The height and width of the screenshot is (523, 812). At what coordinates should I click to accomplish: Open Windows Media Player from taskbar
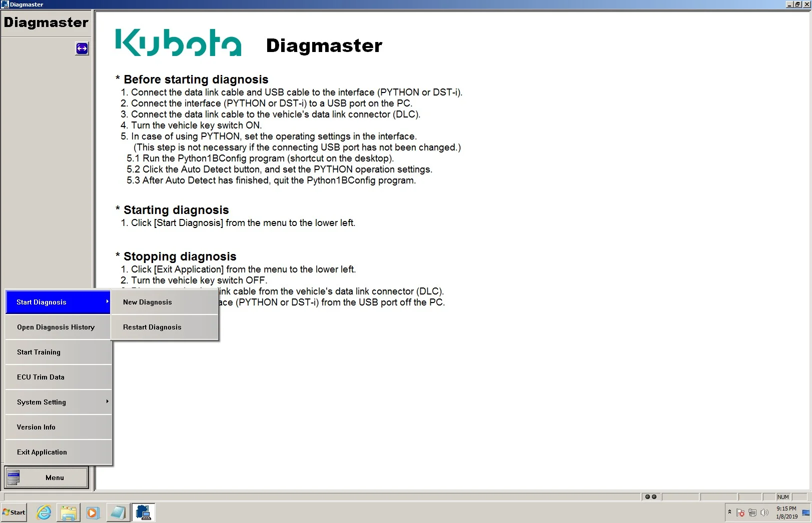[93, 512]
